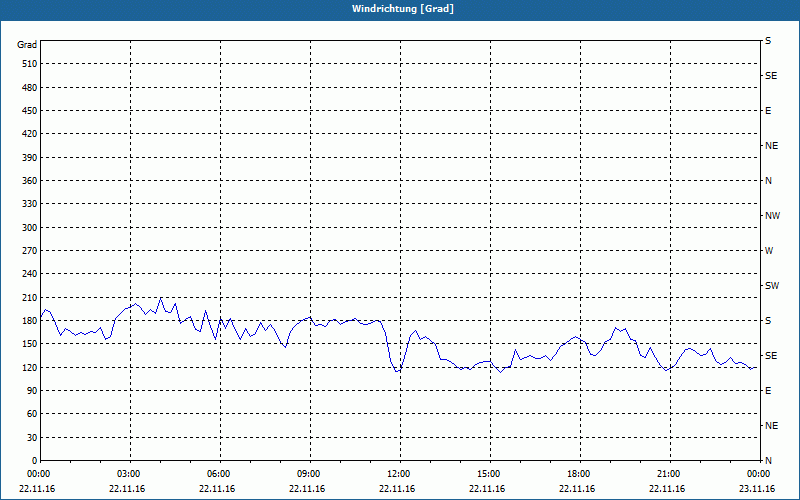Click the 210 tick label
Viewport: 800px width, 500px height.
tap(30, 297)
